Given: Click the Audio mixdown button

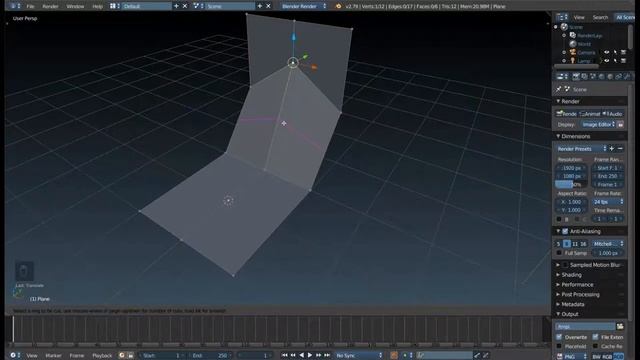Looking at the screenshot, I should (613, 114).
